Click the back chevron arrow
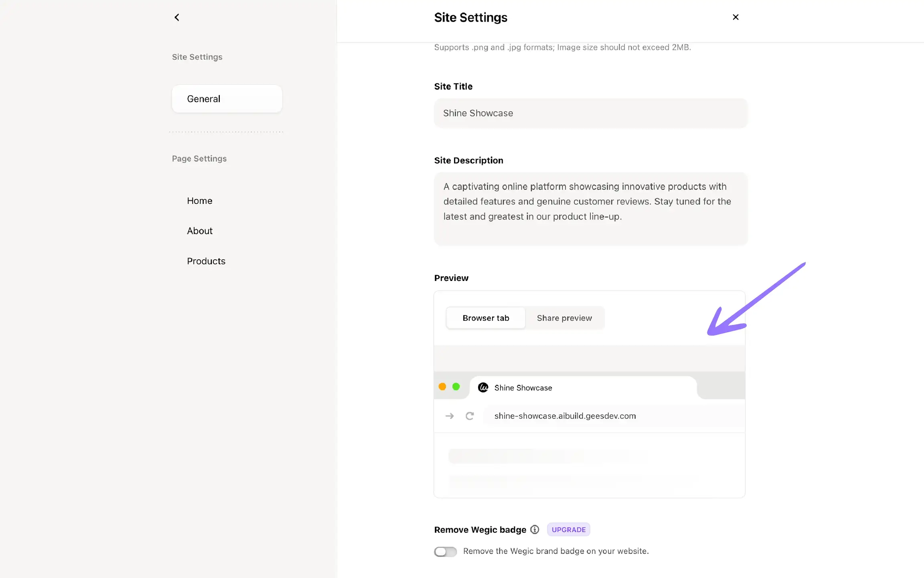 click(x=177, y=17)
